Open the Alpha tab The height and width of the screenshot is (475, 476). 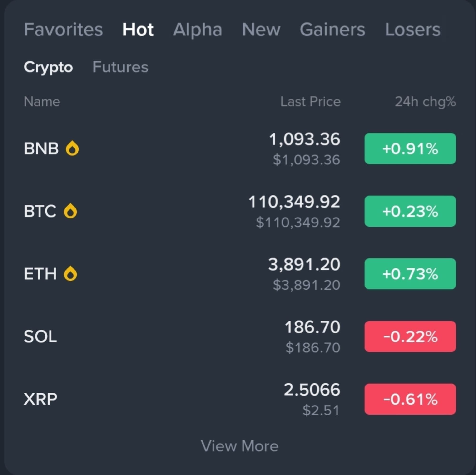(x=197, y=30)
